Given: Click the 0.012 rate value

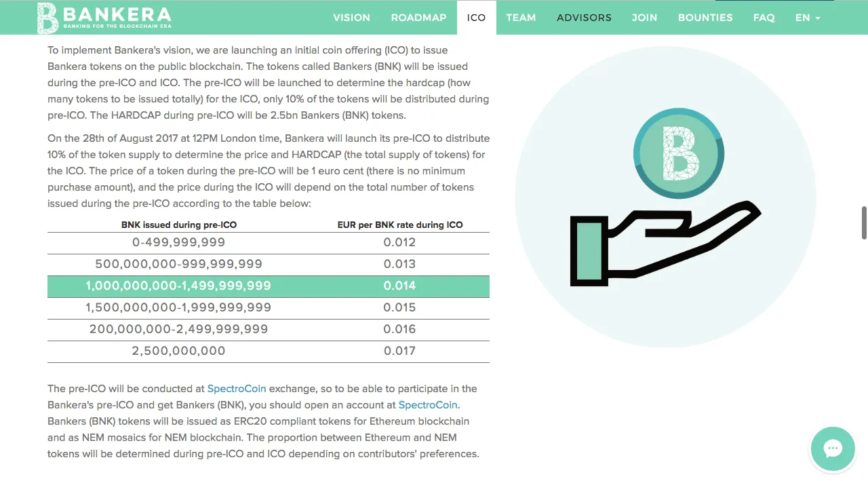Looking at the screenshot, I should (x=399, y=242).
